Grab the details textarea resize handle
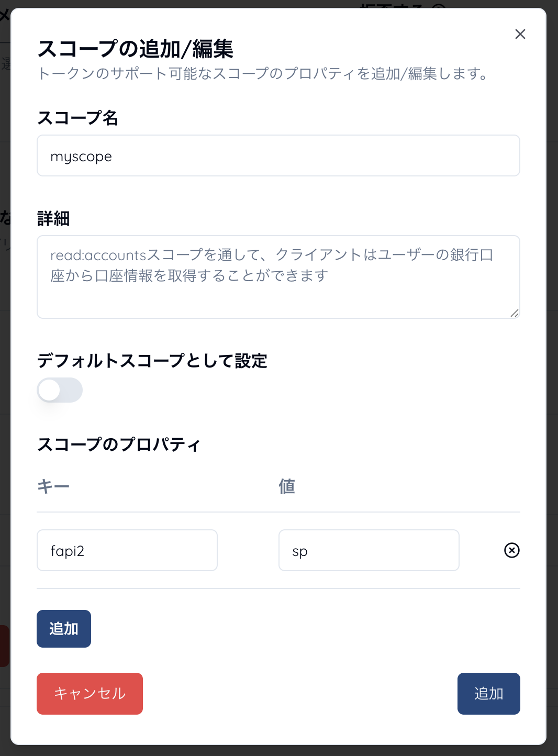The image size is (558, 756). (515, 313)
